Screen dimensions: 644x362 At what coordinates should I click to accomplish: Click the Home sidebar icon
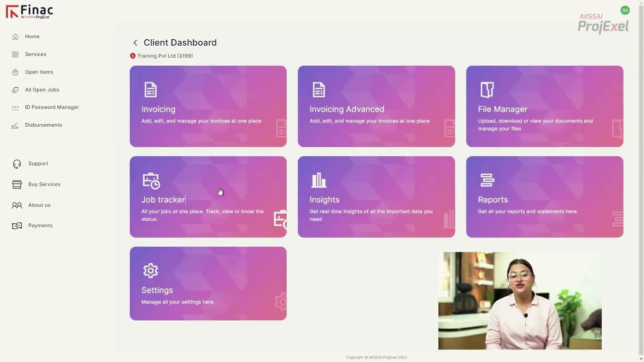click(x=15, y=37)
